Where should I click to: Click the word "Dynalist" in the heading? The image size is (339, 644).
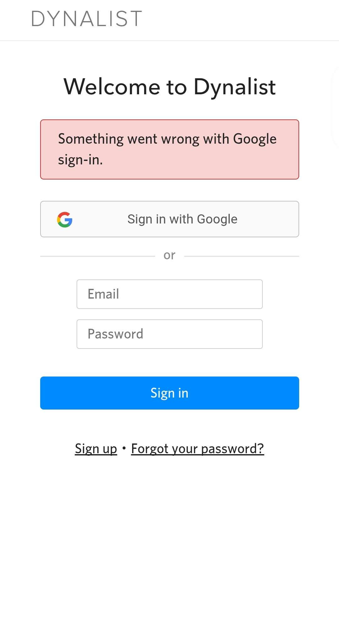coord(234,87)
